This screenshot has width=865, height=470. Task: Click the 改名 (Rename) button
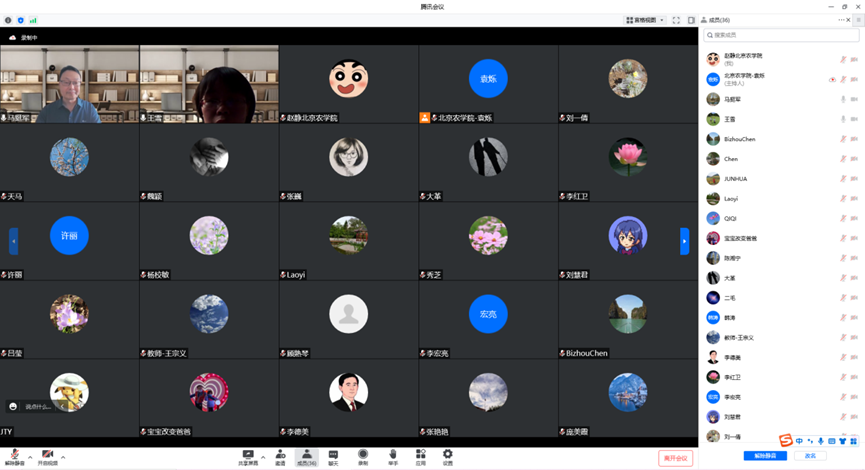point(811,456)
